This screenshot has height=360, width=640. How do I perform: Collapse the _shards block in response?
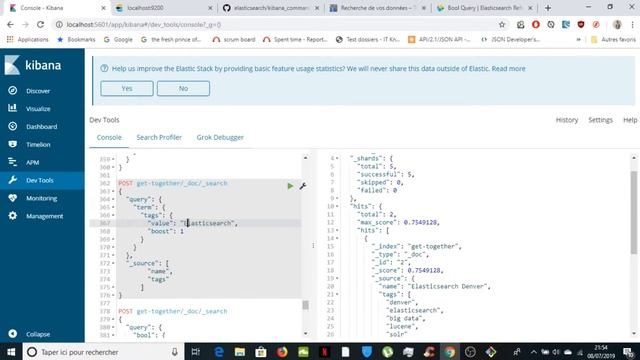point(337,158)
